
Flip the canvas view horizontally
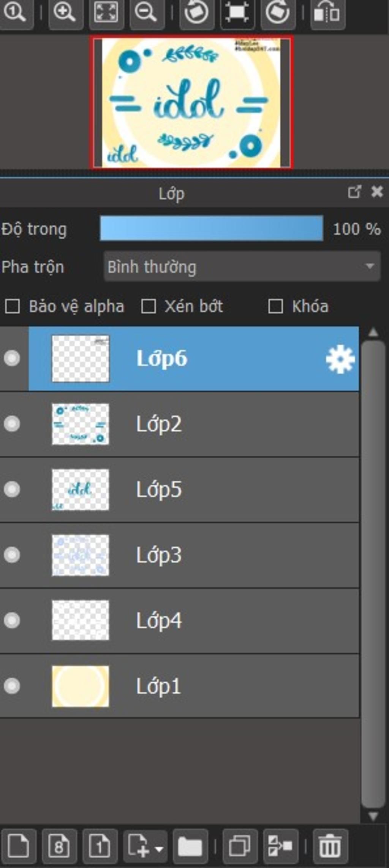tap(327, 13)
